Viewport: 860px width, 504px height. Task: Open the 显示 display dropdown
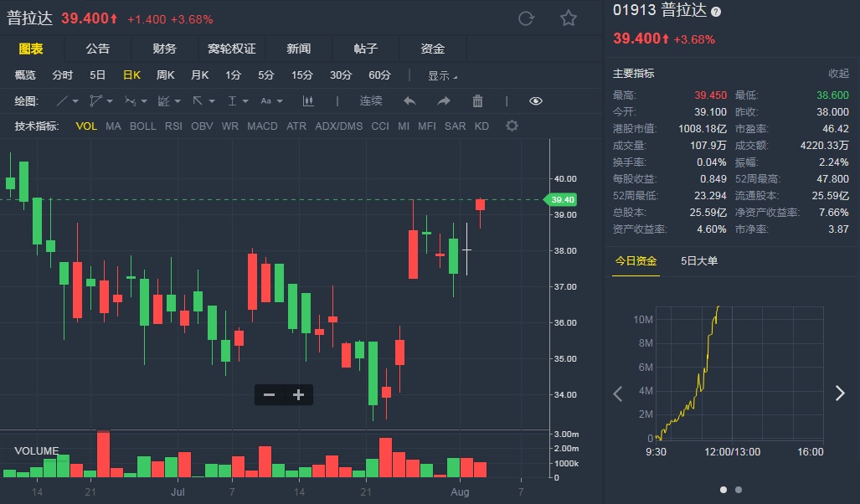coord(442,75)
